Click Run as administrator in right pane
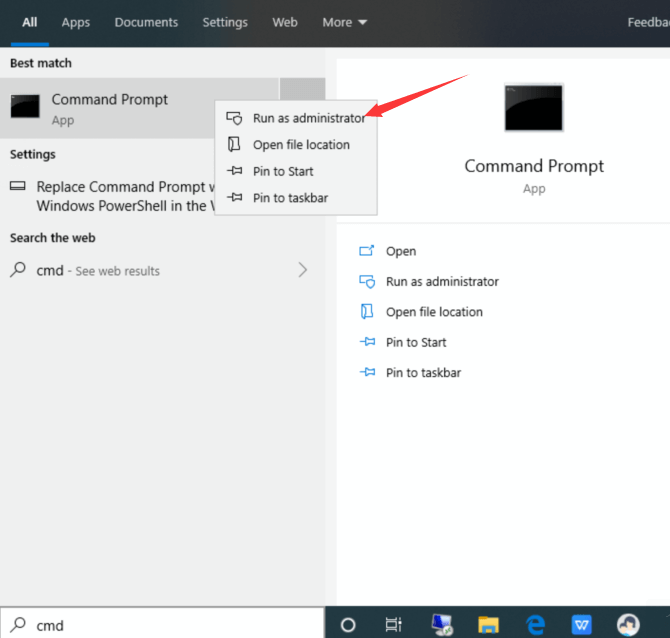This screenshot has width=670, height=638. coord(442,282)
